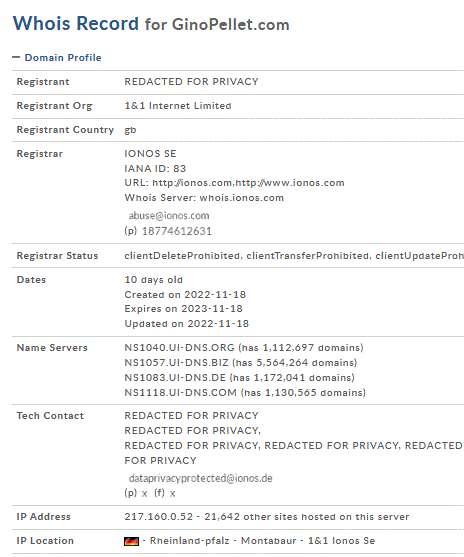Click the abuse@ionos.com email
The height and width of the screenshot is (557, 464).
[x=169, y=216]
